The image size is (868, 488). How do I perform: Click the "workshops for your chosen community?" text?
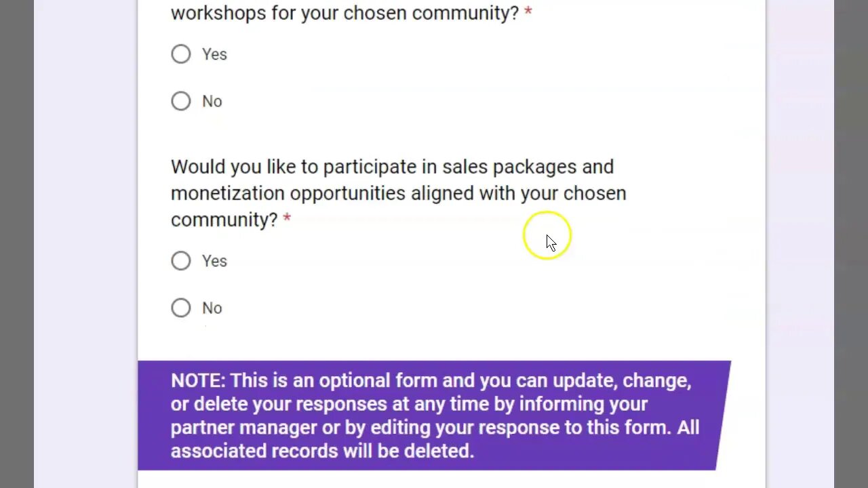pyautogui.click(x=344, y=13)
